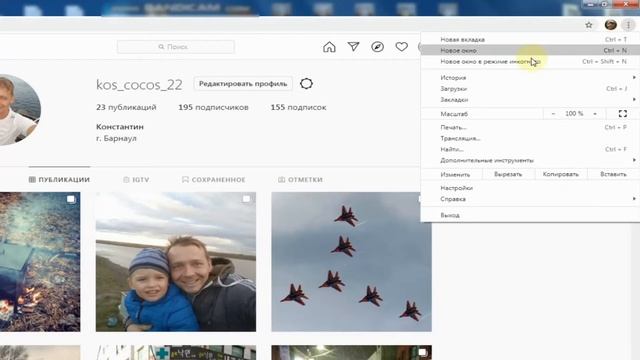Click Вставить in the edit row
This screenshot has height=360, width=640.
pyautogui.click(x=613, y=174)
